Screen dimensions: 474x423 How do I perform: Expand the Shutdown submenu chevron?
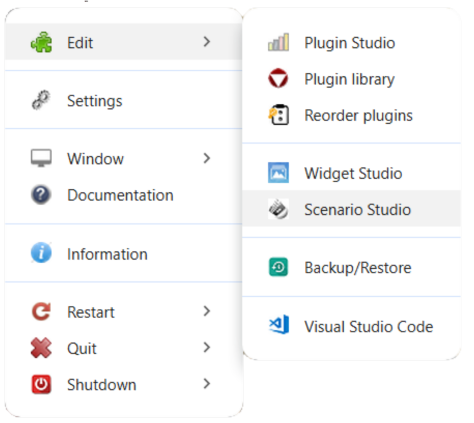[x=207, y=384]
